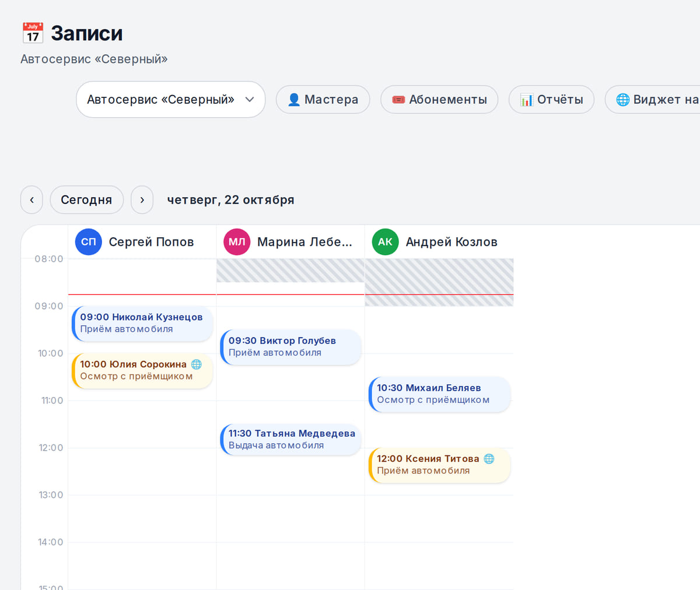Click the АК avatar of Андрей Козлов
The image size is (700, 590).
tap(386, 242)
